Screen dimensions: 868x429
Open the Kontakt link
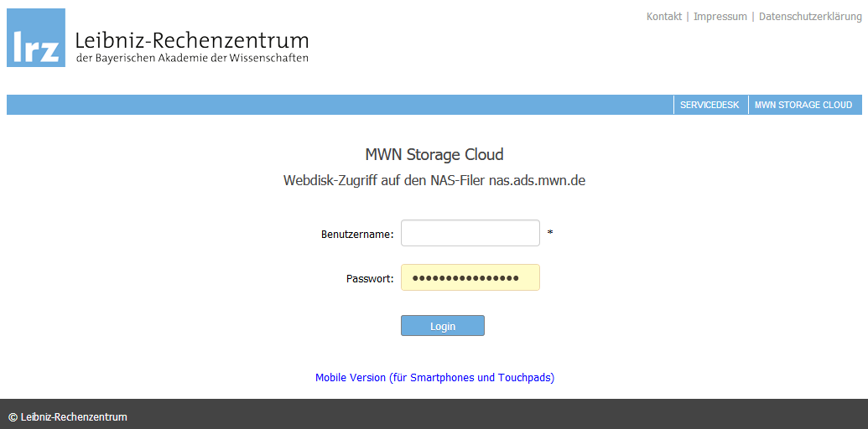point(663,17)
